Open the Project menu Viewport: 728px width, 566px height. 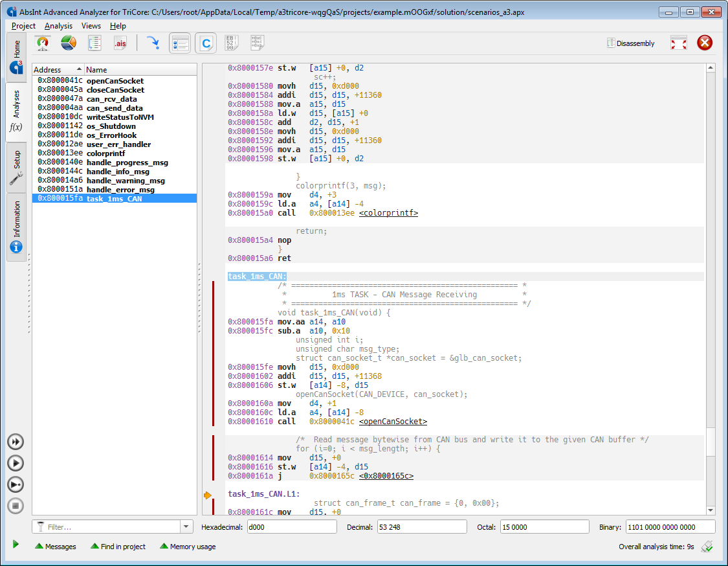23,26
